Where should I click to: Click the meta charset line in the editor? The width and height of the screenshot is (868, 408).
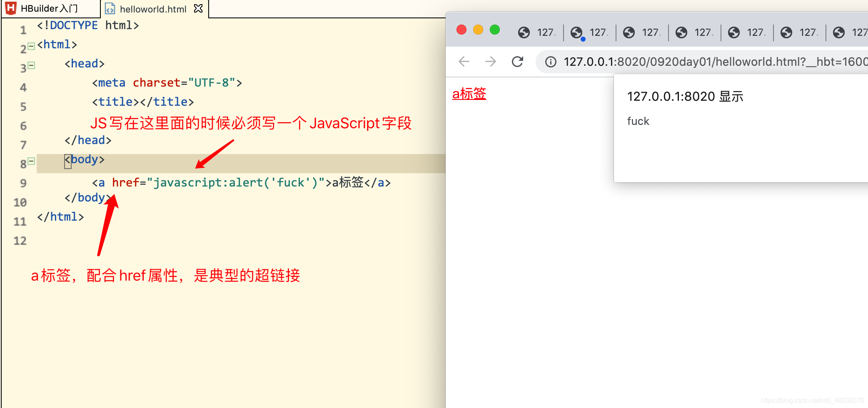coord(167,83)
